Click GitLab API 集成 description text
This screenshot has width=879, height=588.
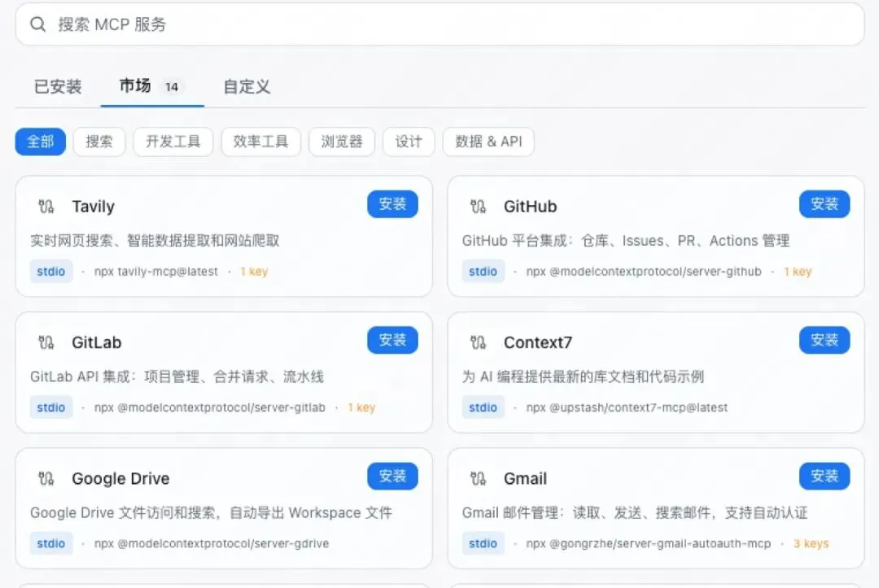[x=177, y=377]
